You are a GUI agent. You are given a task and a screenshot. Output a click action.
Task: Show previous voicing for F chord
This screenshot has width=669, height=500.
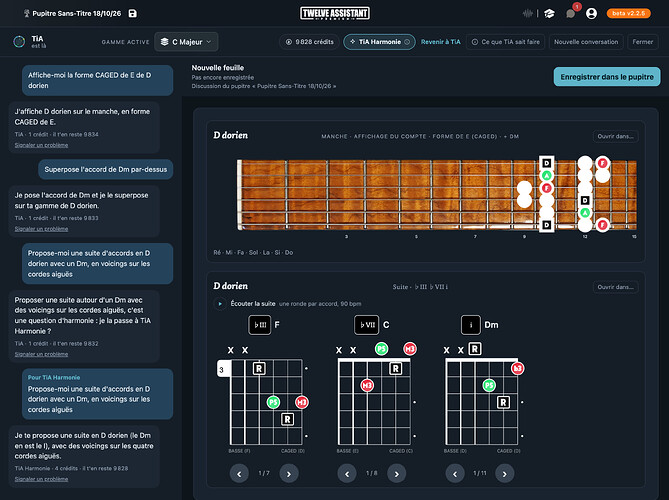239,474
